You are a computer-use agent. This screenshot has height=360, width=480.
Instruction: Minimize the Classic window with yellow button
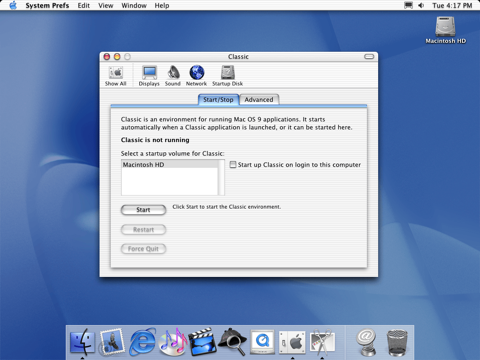(x=117, y=57)
